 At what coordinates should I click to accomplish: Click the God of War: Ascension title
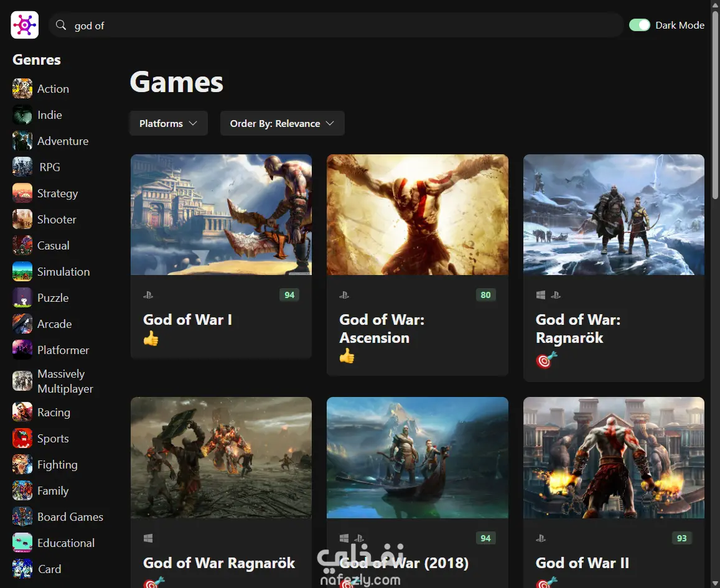[x=382, y=329]
